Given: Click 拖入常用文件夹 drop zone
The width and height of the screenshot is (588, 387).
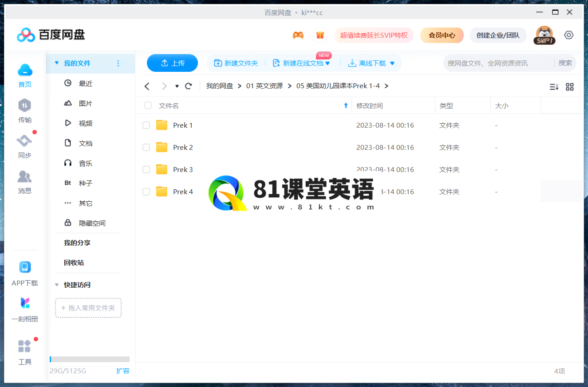Looking at the screenshot, I should point(88,308).
